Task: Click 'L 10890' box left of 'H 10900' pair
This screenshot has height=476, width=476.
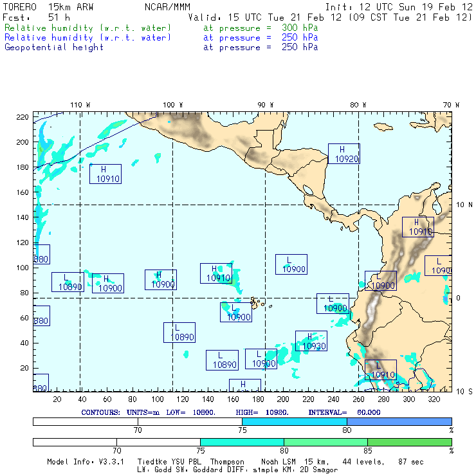Action: 68,282
